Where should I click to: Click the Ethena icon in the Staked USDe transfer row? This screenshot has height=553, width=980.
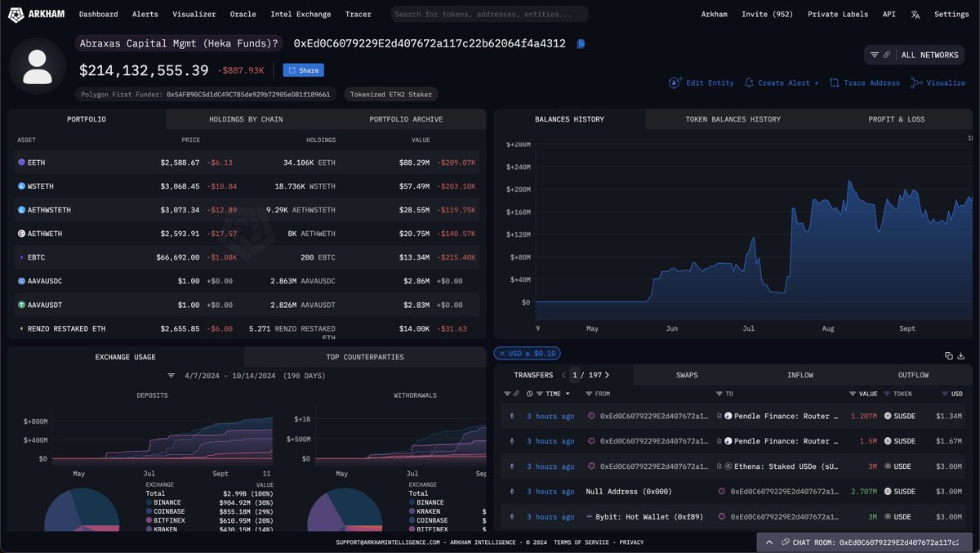(x=728, y=466)
